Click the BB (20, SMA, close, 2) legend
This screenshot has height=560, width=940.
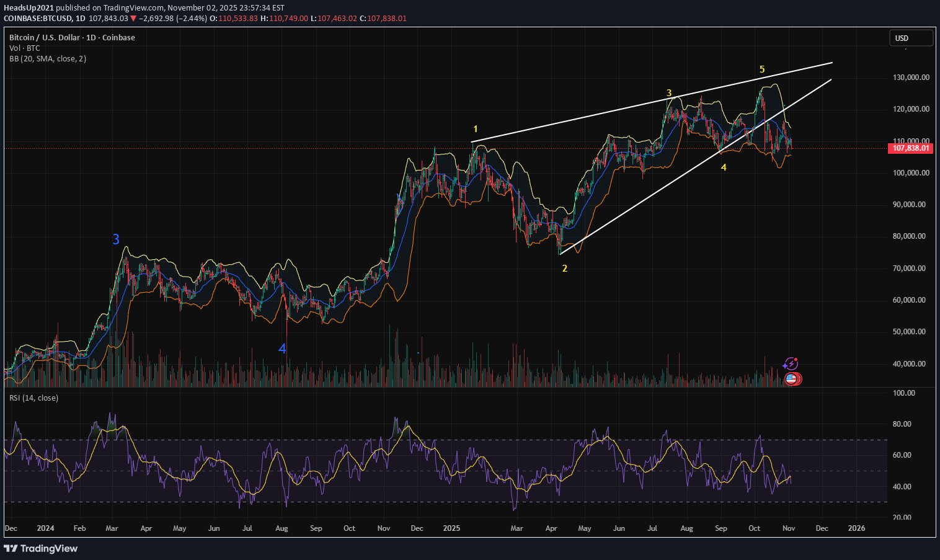click(x=48, y=59)
